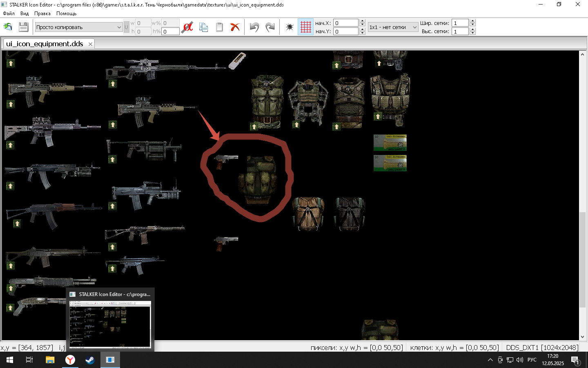Increase Шир. сетки with the up arrow
This screenshot has width=588, height=368.
click(472, 21)
